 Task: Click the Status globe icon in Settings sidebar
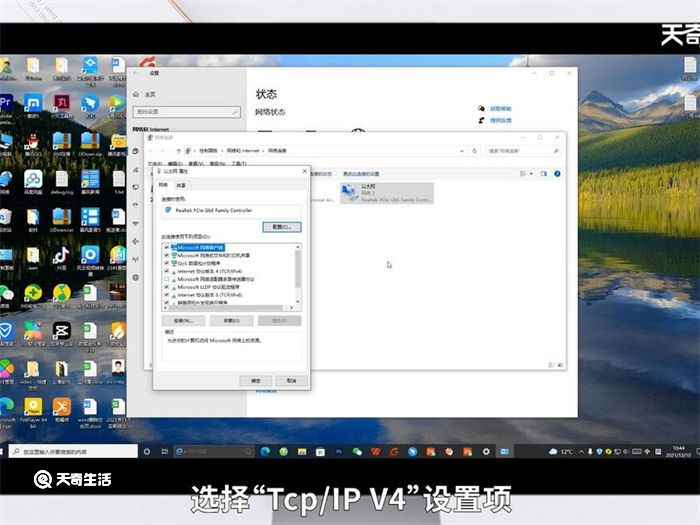pos(135,151)
